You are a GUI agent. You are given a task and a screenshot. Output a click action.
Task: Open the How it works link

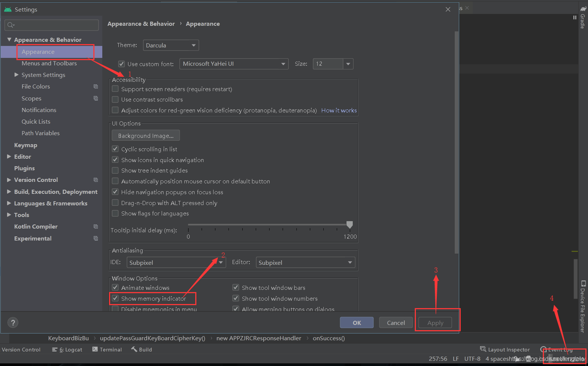point(339,111)
